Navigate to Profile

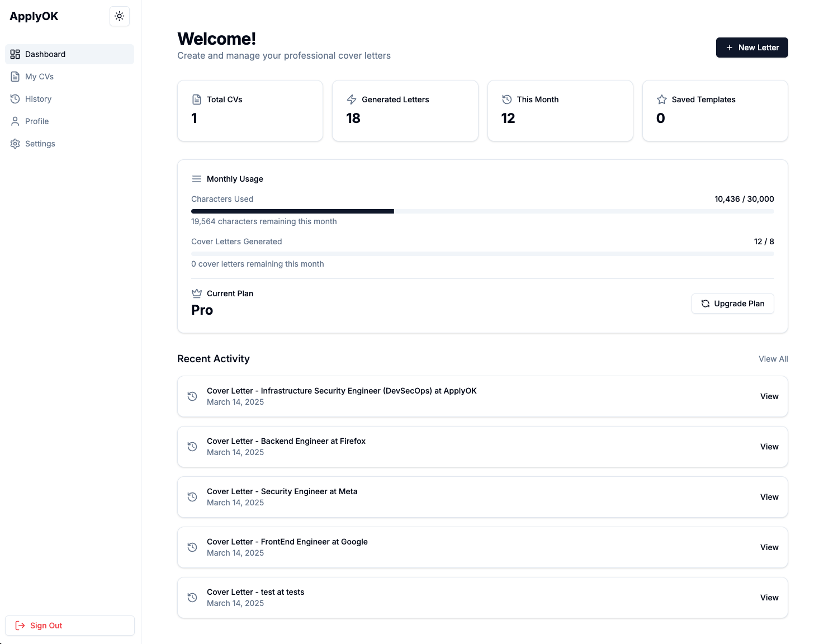click(70, 121)
